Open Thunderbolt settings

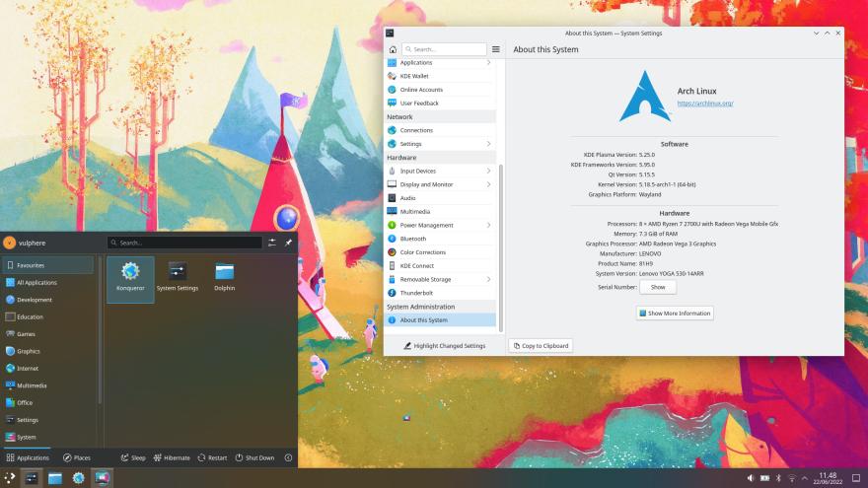coord(440,293)
